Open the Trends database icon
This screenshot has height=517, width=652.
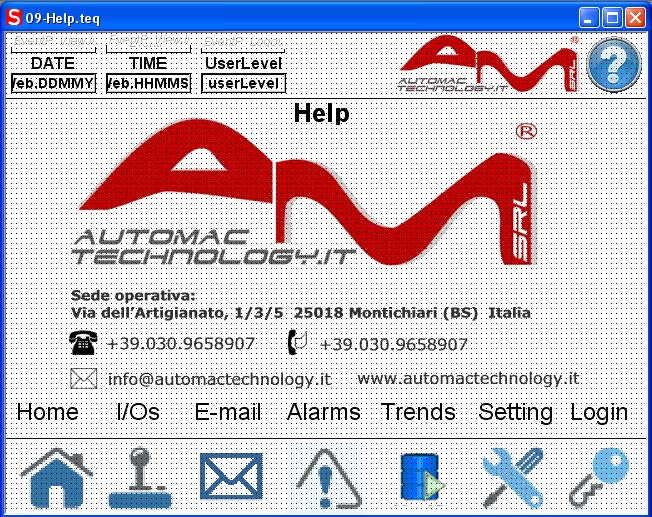click(422, 477)
